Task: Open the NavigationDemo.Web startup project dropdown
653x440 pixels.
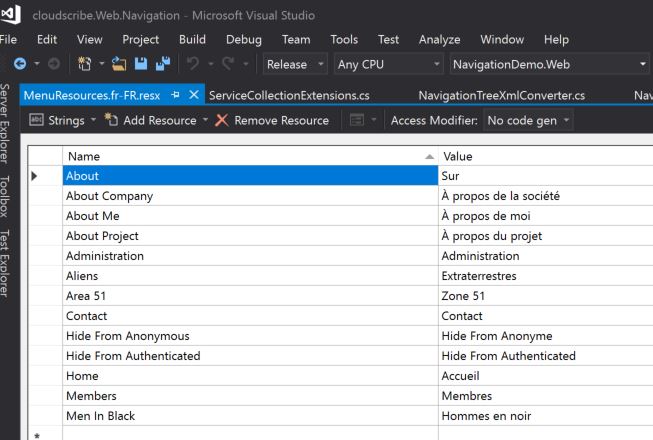Action: point(550,64)
